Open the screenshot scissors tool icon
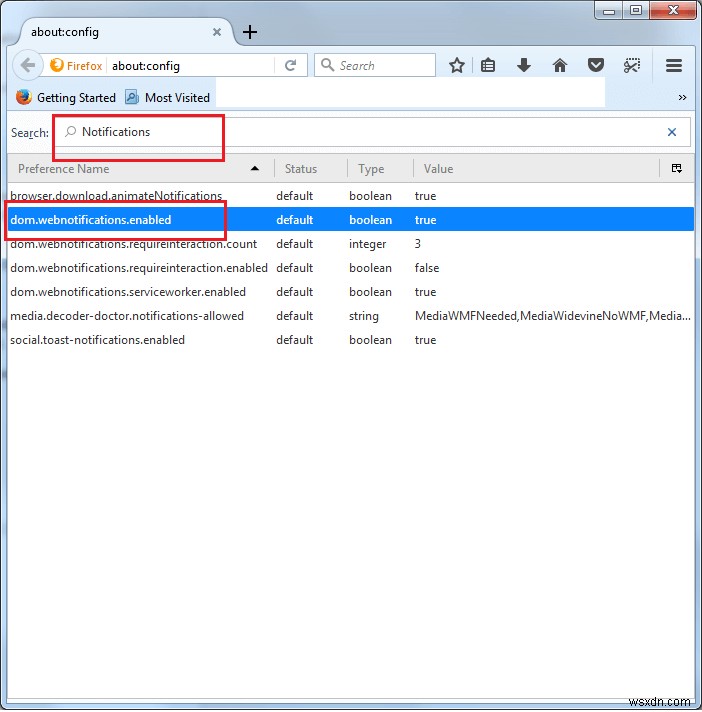 [631, 65]
